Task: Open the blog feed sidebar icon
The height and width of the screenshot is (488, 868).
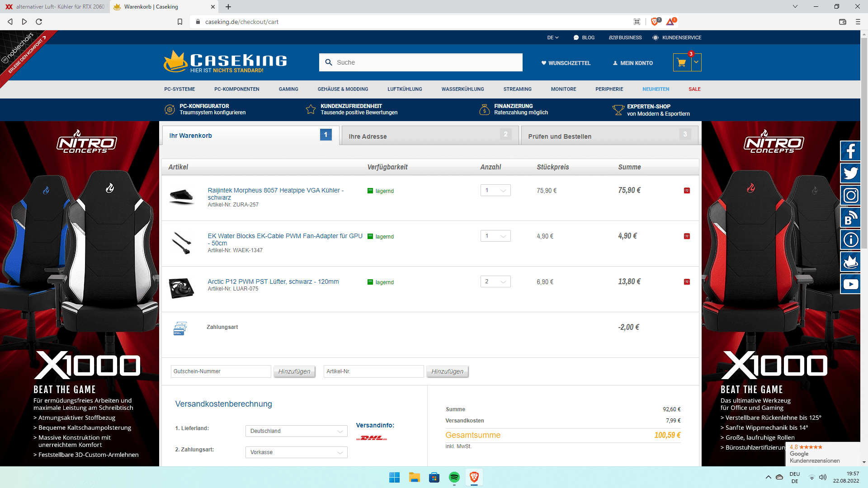Action: coord(850,217)
